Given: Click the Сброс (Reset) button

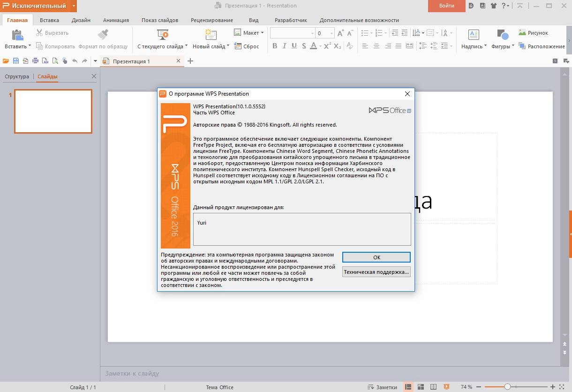Looking at the screenshot, I should pos(247,46).
